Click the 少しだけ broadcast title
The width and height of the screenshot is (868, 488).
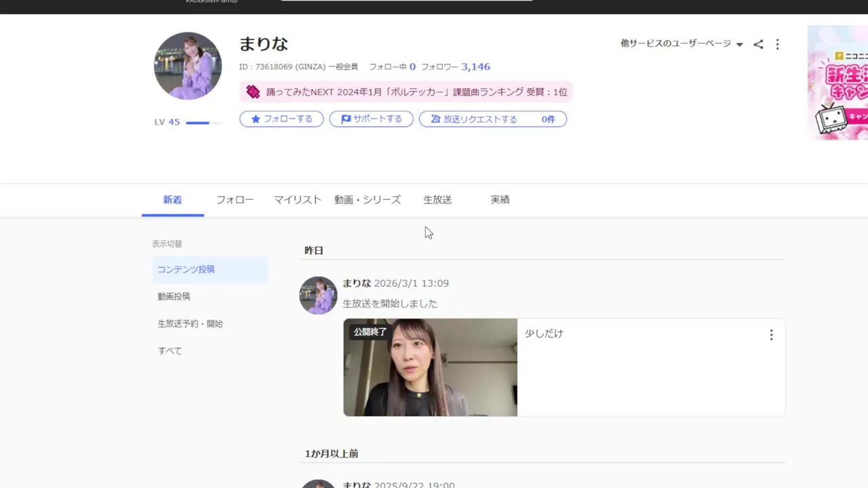[x=544, y=333]
